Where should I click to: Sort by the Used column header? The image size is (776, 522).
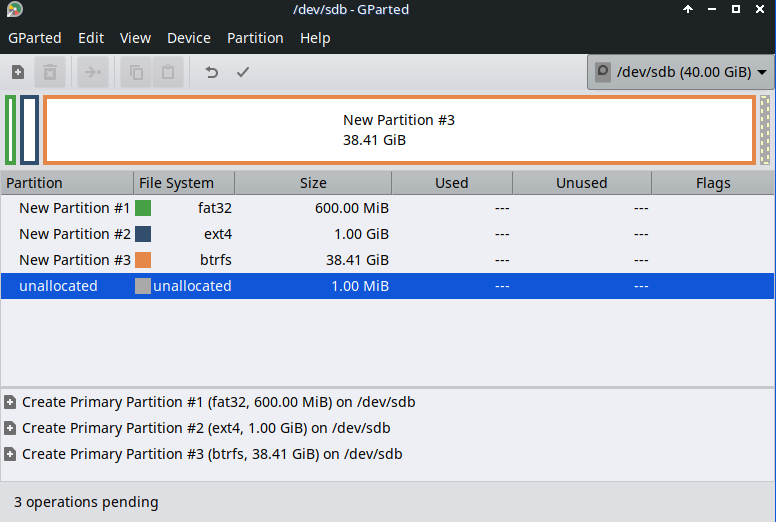(x=452, y=183)
